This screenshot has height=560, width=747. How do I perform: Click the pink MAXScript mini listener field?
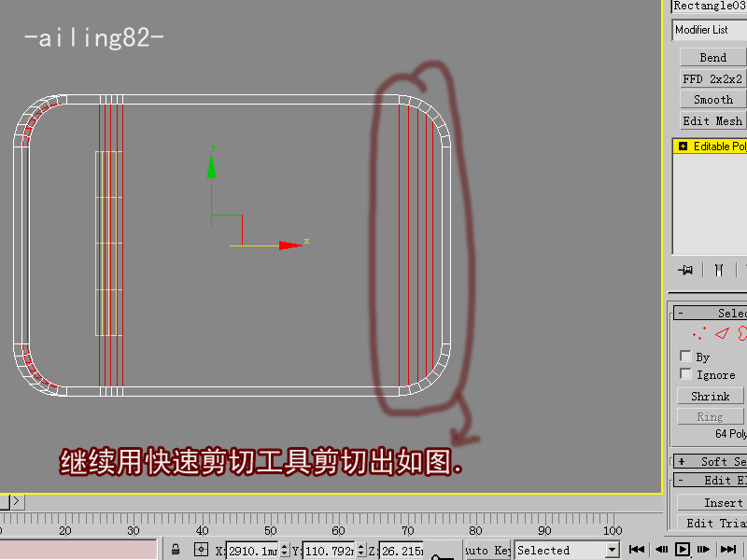(78, 550)
